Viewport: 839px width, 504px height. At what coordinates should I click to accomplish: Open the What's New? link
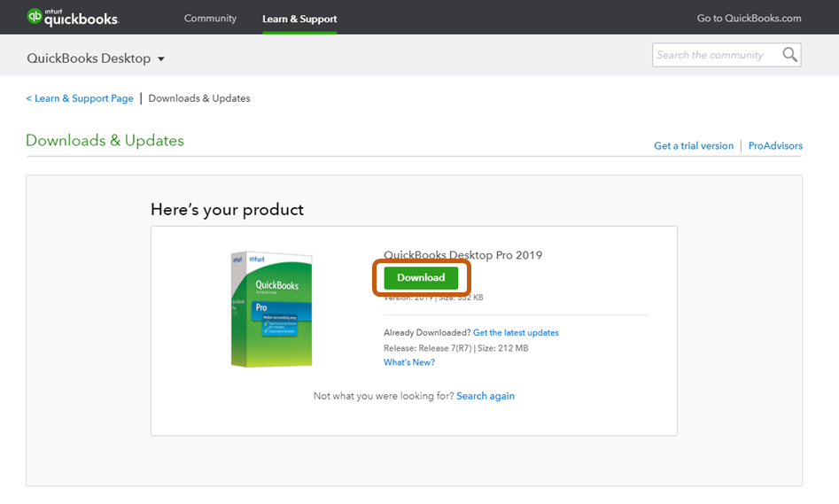point(409,362)
